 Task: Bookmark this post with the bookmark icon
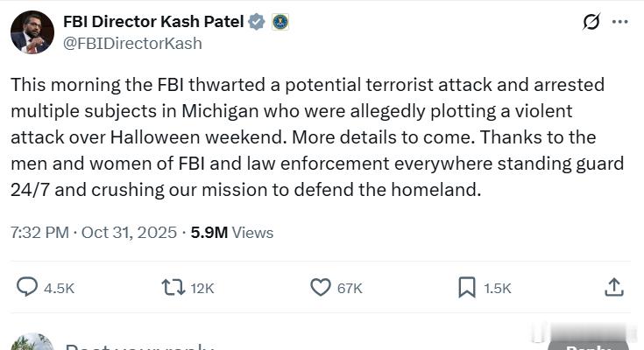467,287
